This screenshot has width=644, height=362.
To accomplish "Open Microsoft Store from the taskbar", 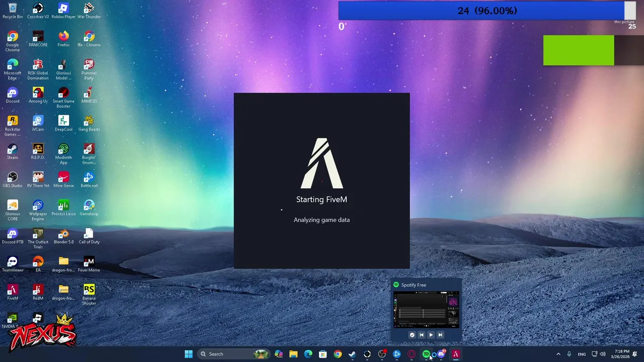I will coord(323,354).
